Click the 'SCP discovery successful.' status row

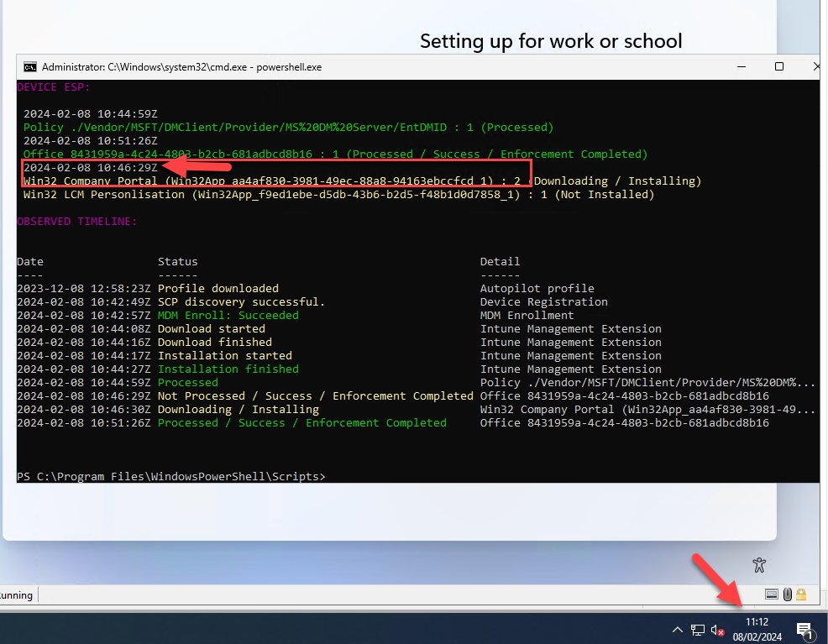click(x=241, y=302)
